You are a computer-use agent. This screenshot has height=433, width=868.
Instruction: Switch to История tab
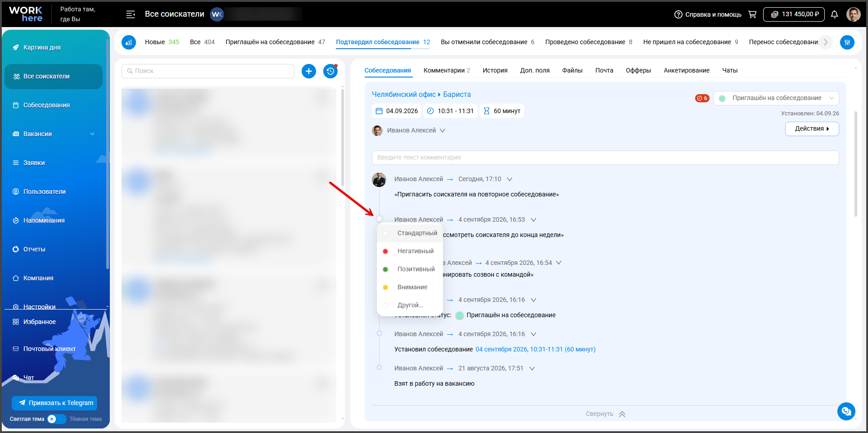coord(495,70)
